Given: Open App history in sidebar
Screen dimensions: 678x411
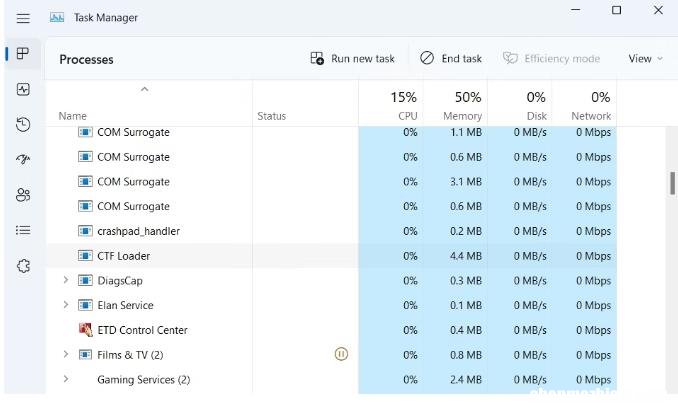Looking at the screenshot, I should (x=23, y=124).
